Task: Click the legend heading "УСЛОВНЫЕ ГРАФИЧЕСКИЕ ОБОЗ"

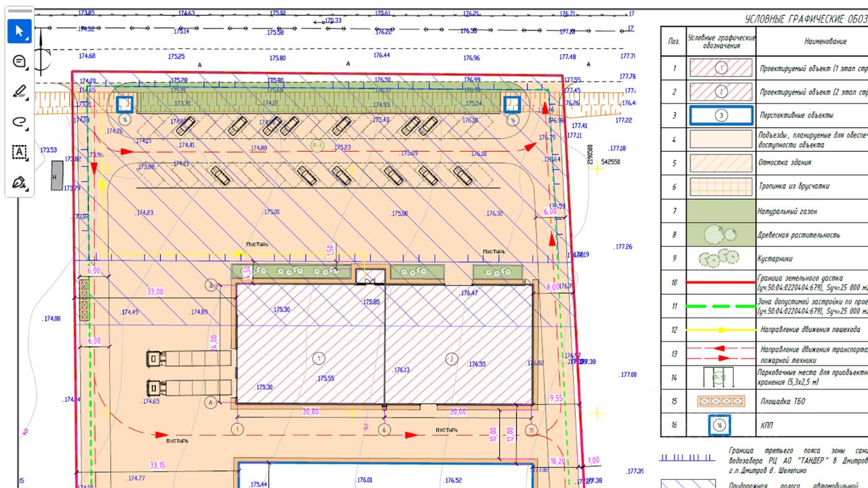Action: coord(806,19)
